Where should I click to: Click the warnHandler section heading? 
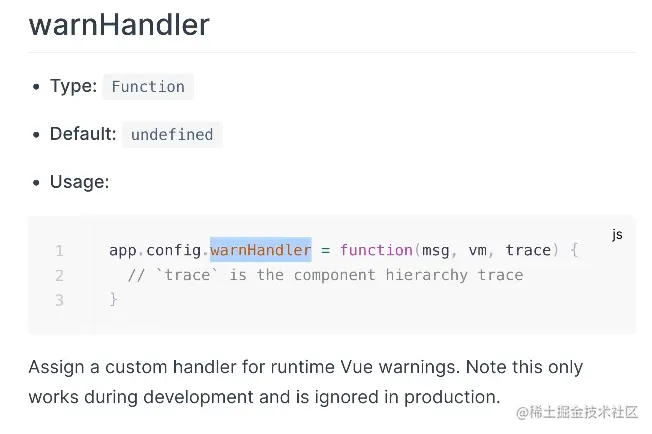pos(119,23)
